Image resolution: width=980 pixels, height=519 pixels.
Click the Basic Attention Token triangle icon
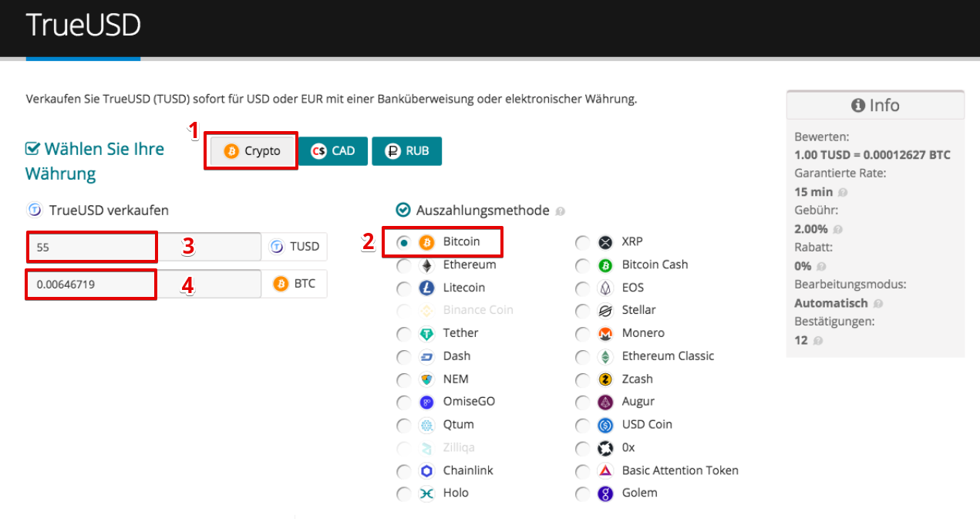point(605,471)
